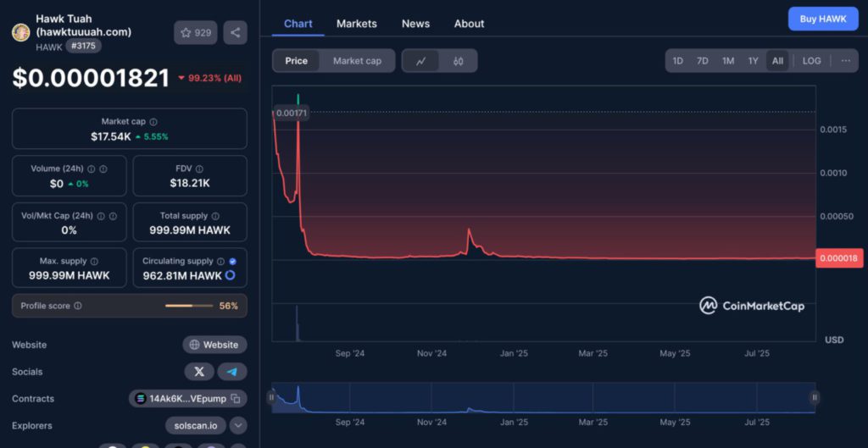Select the 1Y time range
Viewport: 868px width, 448px height.
point(753,61)
